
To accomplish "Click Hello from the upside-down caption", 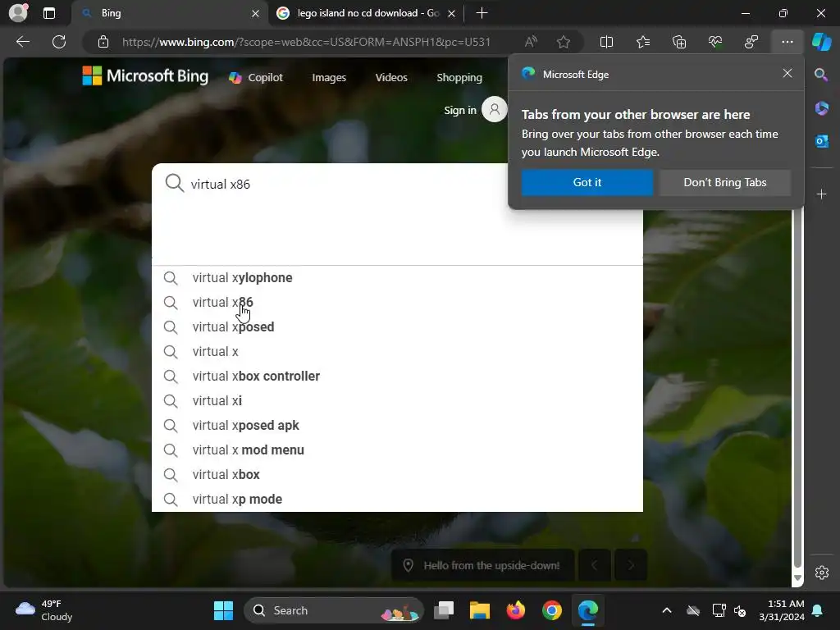I will coord(482,565).
